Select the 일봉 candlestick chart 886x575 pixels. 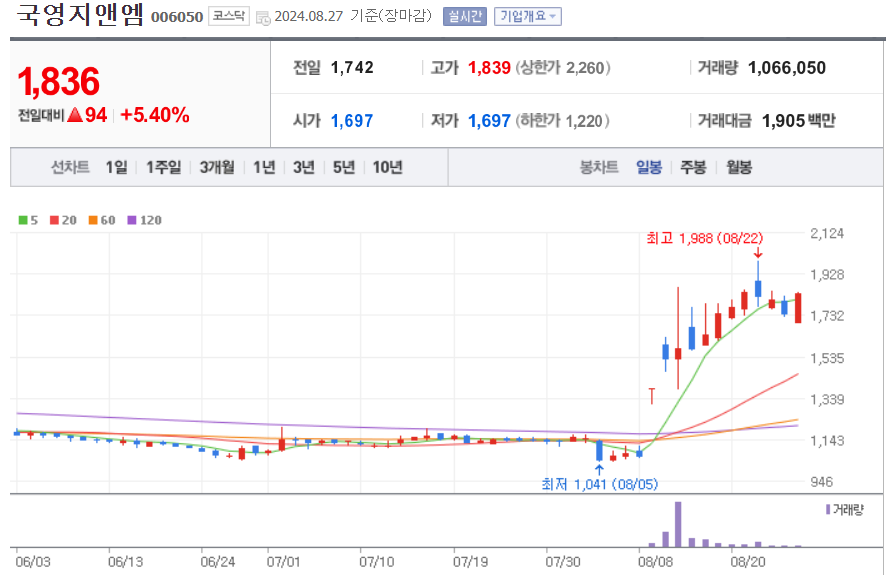[649, 167]
